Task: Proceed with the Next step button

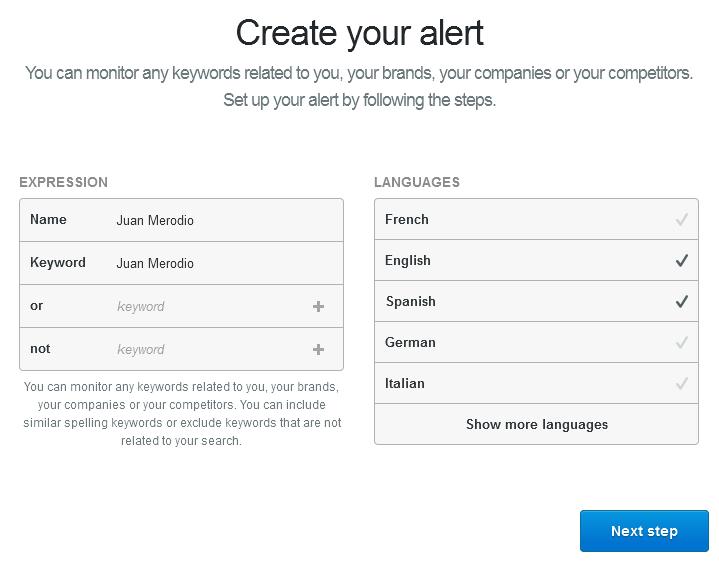Action: tap(644, 531)
